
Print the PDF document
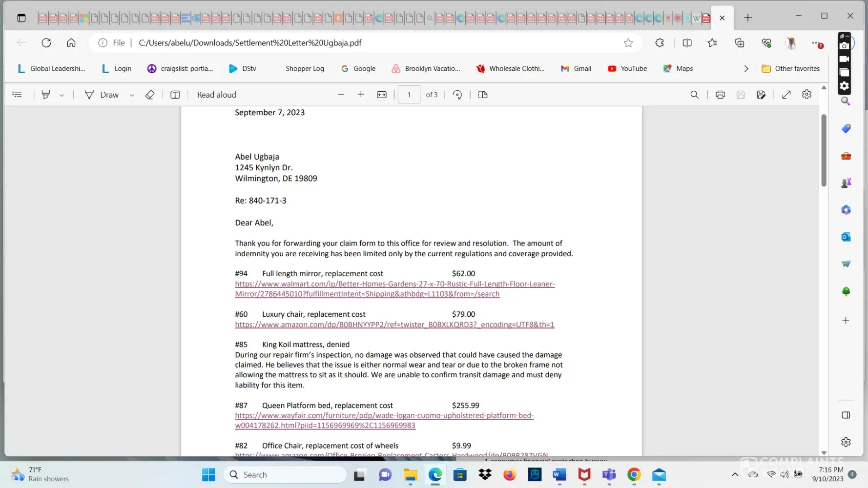point(720,95)
